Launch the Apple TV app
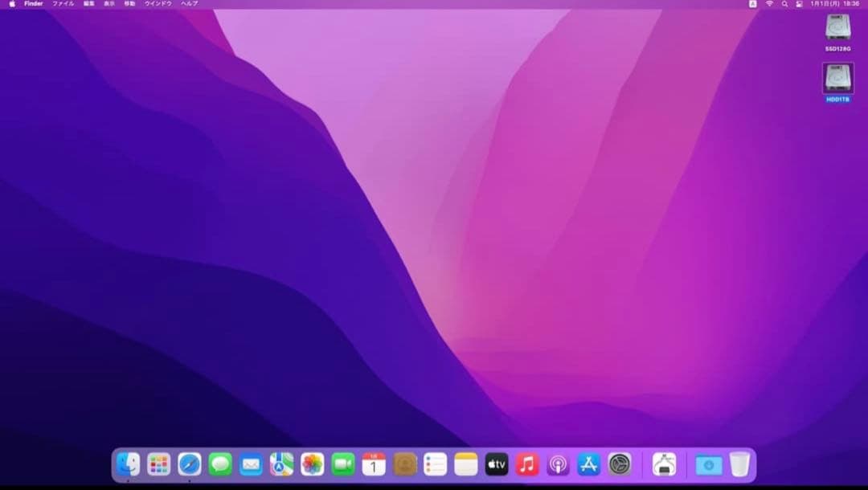The height and width of the screenshot is (490, 868). point(497,463)
